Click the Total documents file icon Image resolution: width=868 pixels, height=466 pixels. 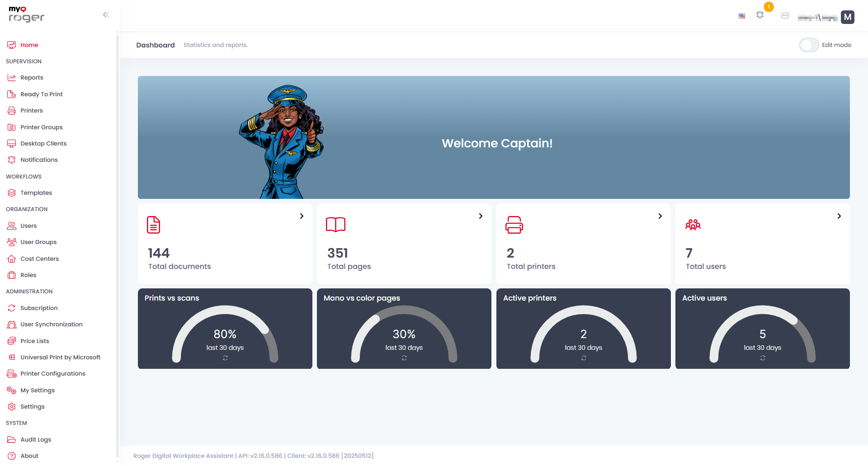[x=154, y=225]
